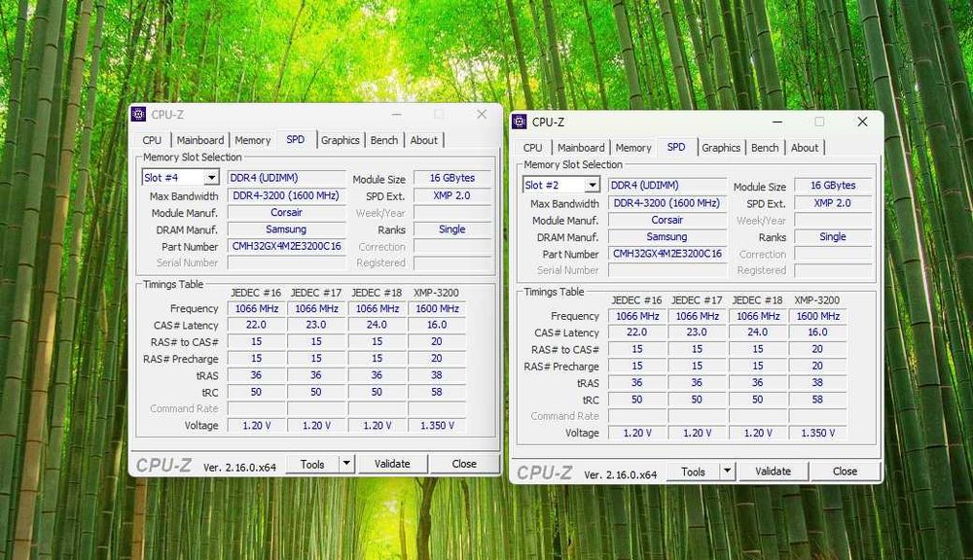Click XMP-3200 column header in left window
The image size is (973, 560).
pyautogui.click(x=436, y=292)
